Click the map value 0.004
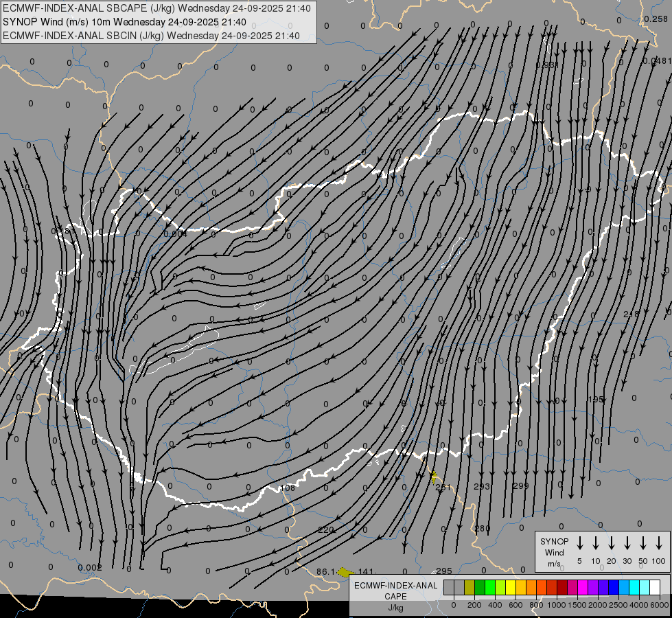672x618 pixels. (175, 233)
